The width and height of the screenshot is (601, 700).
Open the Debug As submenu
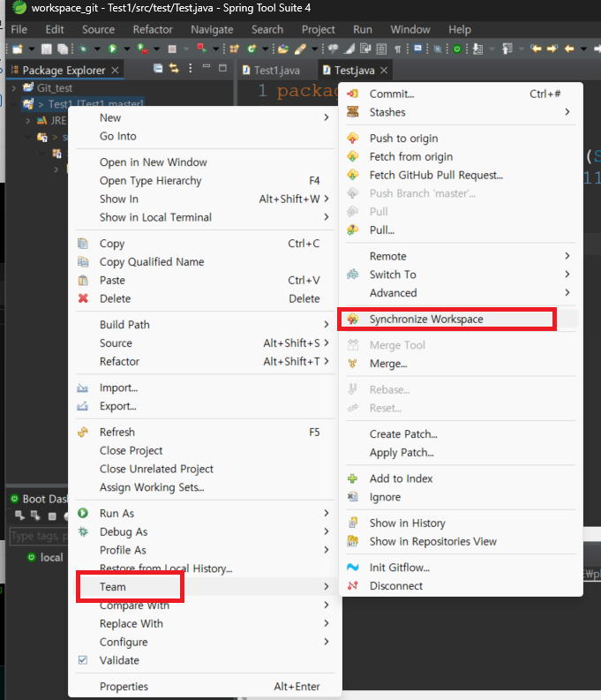(205, 531)
